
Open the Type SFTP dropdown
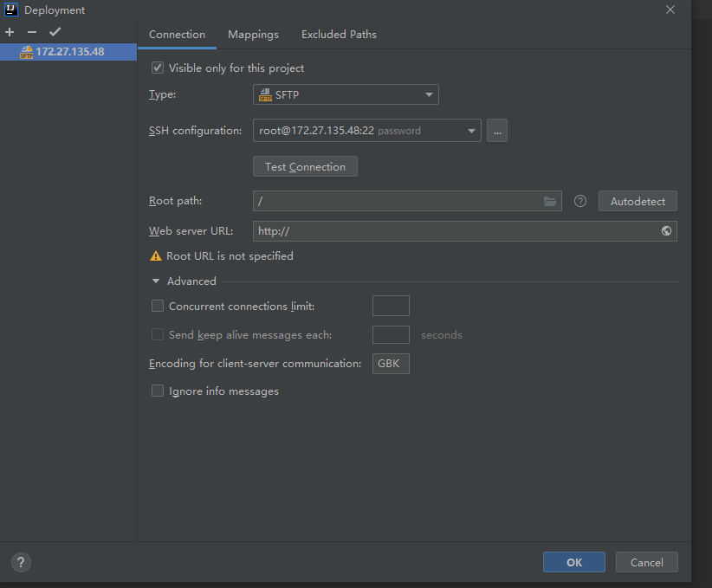(x=346, y=94)
